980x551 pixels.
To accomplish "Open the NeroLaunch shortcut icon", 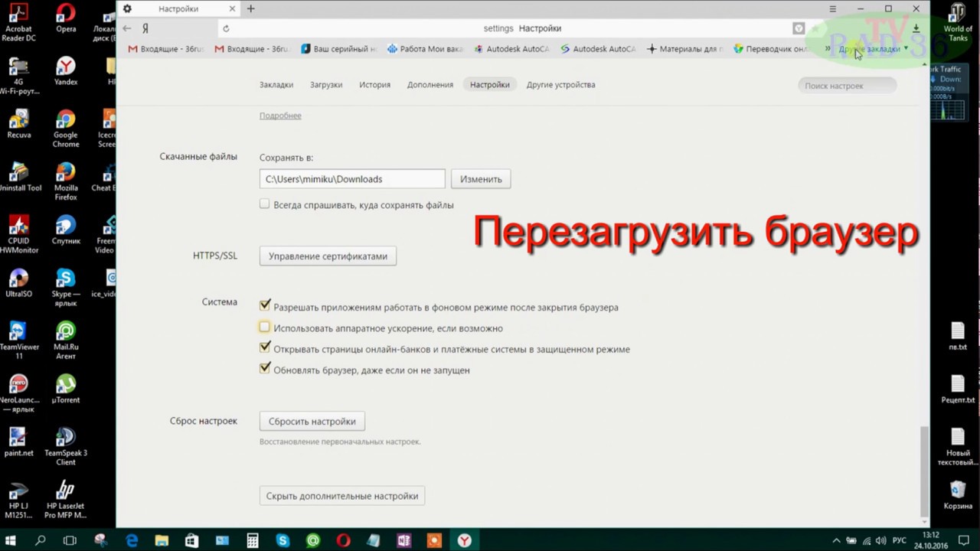I will coord(18,393).
